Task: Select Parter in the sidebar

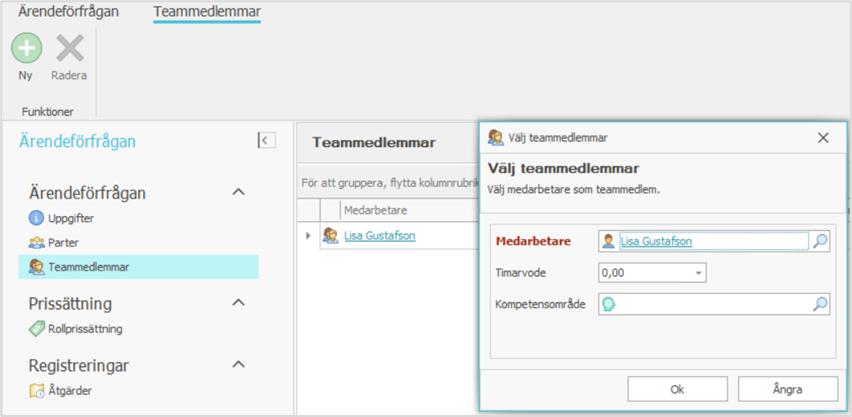Action: (x=63, y=242)
